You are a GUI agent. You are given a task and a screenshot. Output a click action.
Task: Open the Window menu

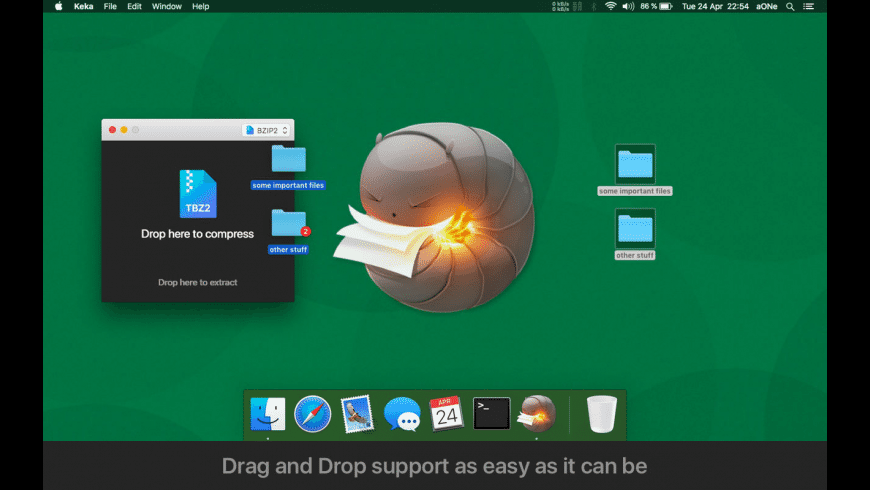[166, 6]
